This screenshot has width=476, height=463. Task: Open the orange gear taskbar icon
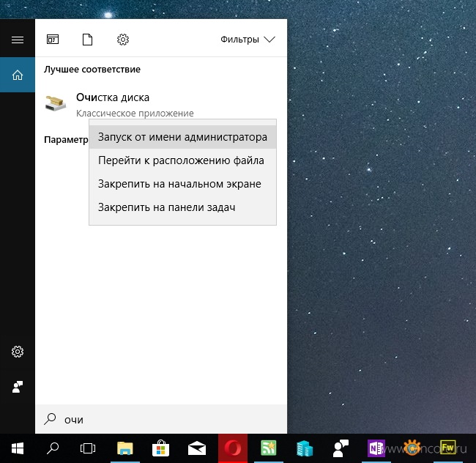click(x=412, y=448)
